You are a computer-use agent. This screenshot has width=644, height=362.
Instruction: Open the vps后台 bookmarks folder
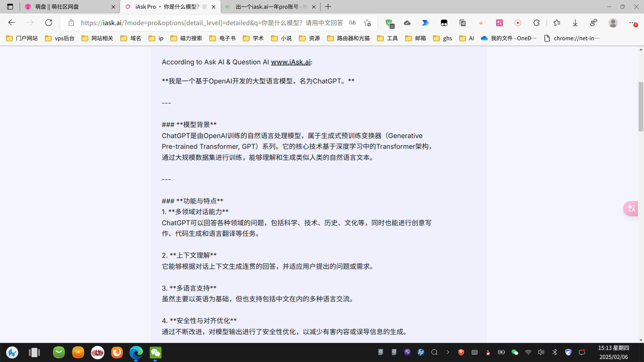pyautogui.click(x=60, y=38)
